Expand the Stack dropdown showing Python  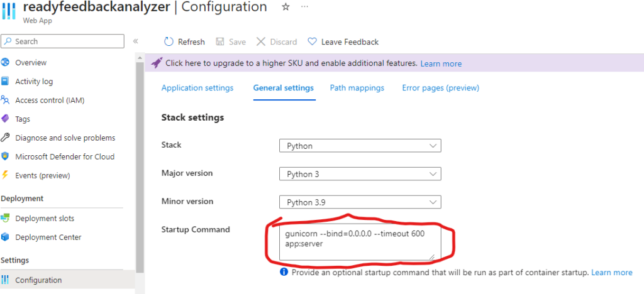[x=360, y=146]
